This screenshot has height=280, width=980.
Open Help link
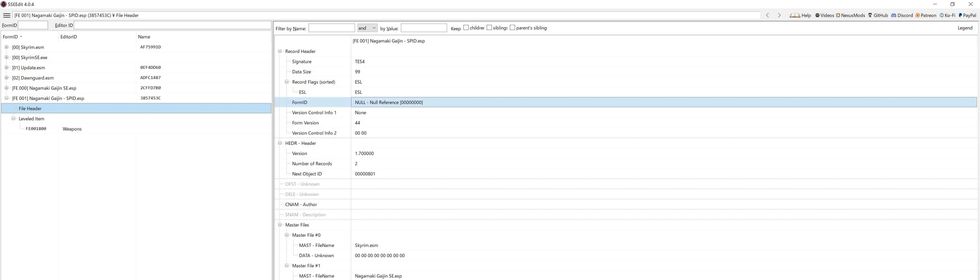click(x=800, y=15)
